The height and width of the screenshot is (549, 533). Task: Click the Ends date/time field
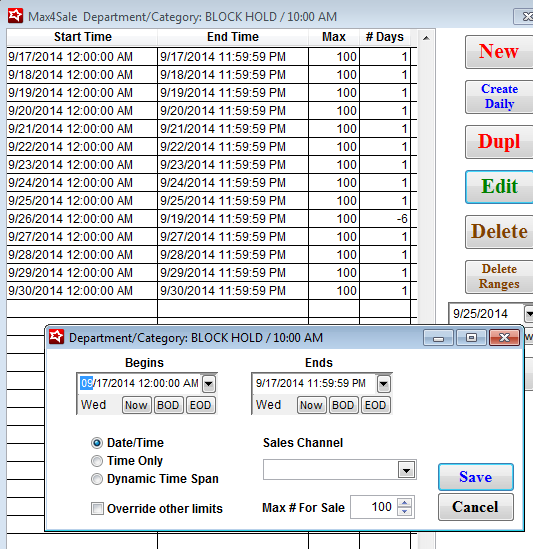[x=314, y=383]
